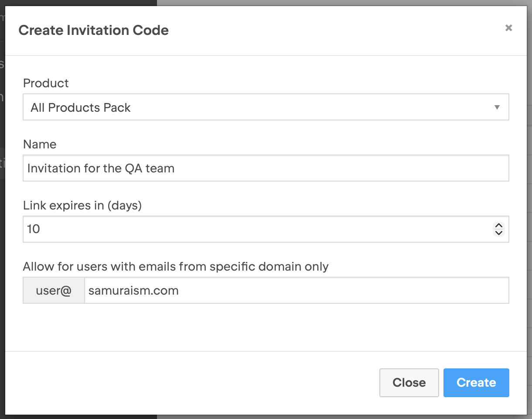Dismiss the dialog with the X icon

[508, 28]
